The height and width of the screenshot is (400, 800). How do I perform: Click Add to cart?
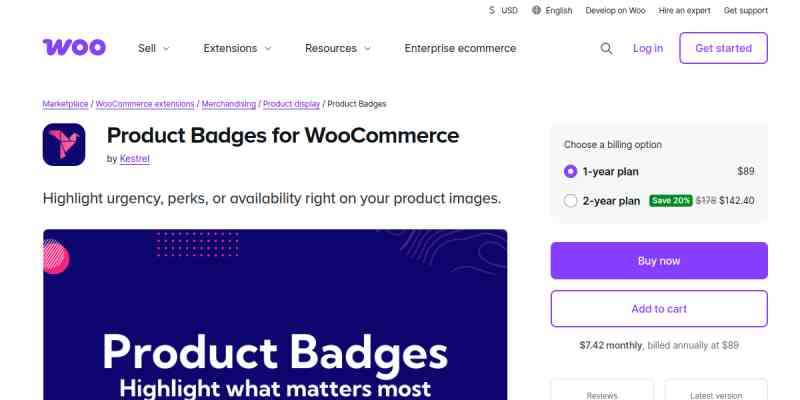pos(659,309)
